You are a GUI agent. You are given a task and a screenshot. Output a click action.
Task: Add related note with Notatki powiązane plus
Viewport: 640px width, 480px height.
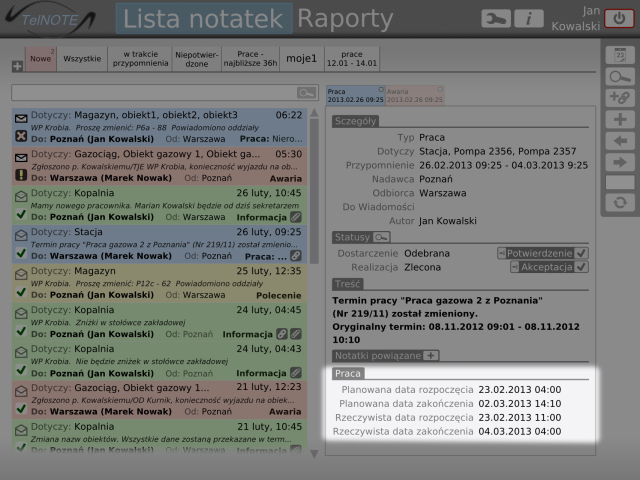point(431,356)
